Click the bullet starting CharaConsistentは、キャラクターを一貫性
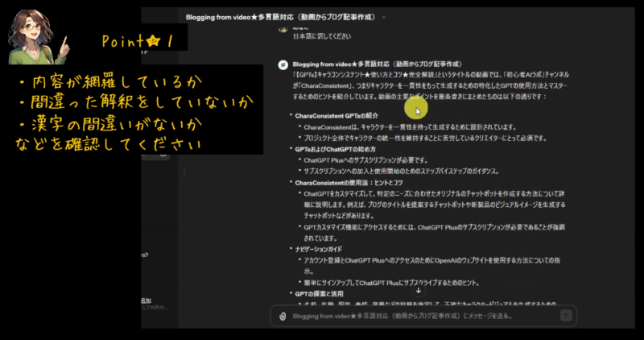 point(410,127)
